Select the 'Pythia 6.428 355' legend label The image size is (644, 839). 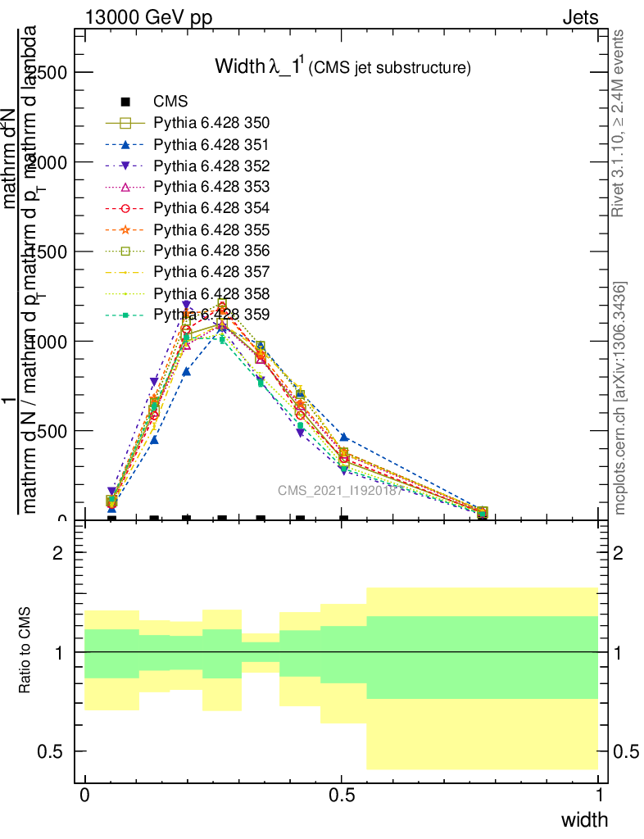pyautogui.click(x=211, y=229)
